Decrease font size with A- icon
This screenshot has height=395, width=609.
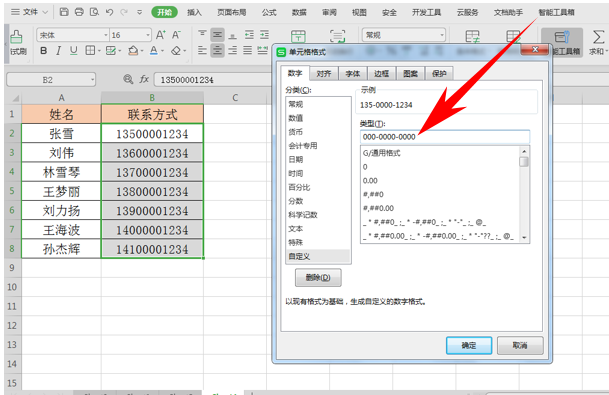(176, 35)
